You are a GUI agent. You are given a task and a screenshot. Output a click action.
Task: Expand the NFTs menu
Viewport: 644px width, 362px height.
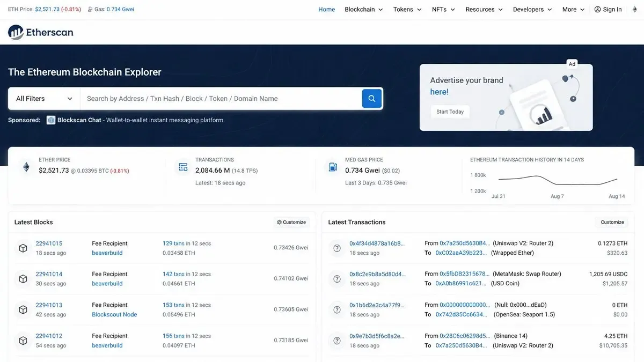443,10
